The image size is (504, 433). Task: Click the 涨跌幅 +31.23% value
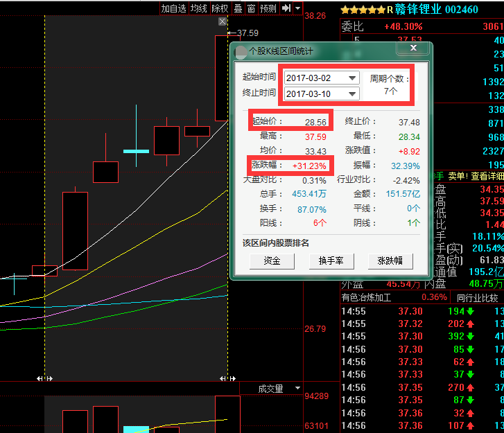pyautogui.click(x=309, y=166)
